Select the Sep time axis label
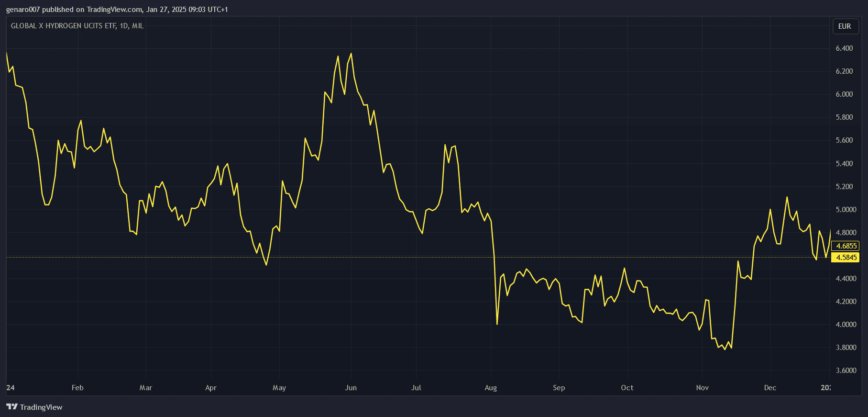The height and width of the screenshot is (417, 868). (x=559, y=388)
